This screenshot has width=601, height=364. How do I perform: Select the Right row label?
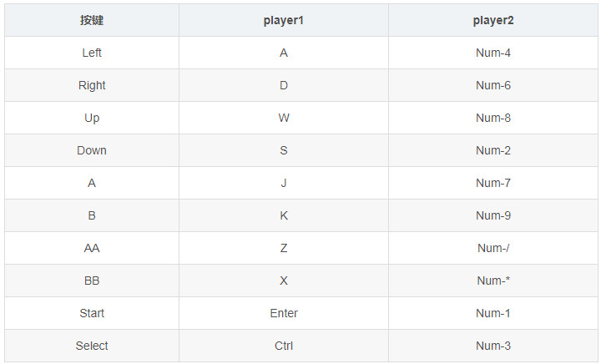pyautogui.click(x=92, y=85)
